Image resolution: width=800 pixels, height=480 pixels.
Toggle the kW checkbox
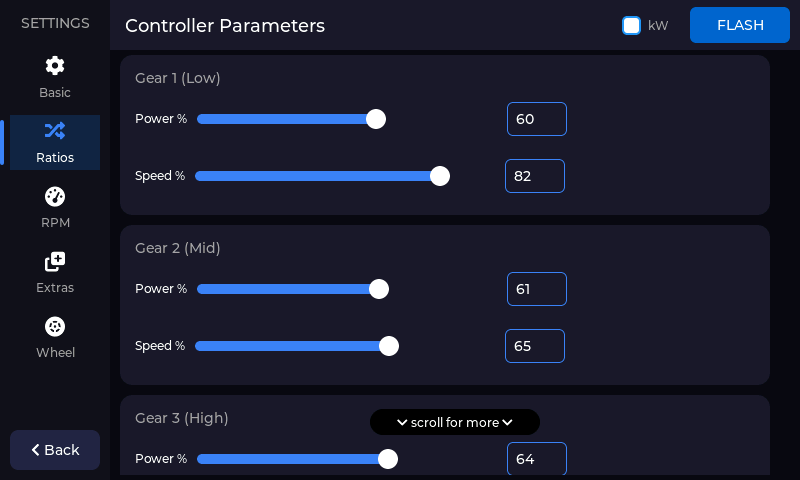coord(631,25)
